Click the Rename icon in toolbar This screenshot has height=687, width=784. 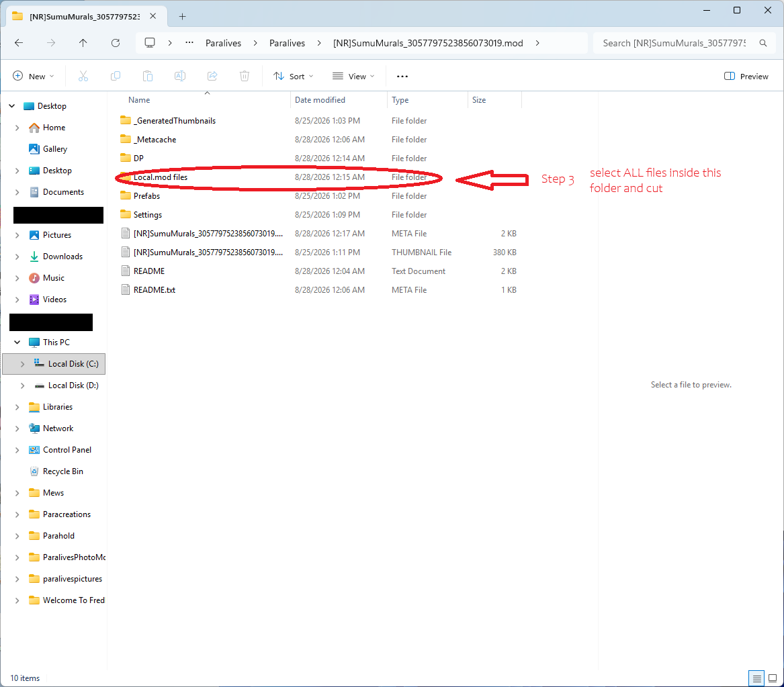[x=180, y=76]
